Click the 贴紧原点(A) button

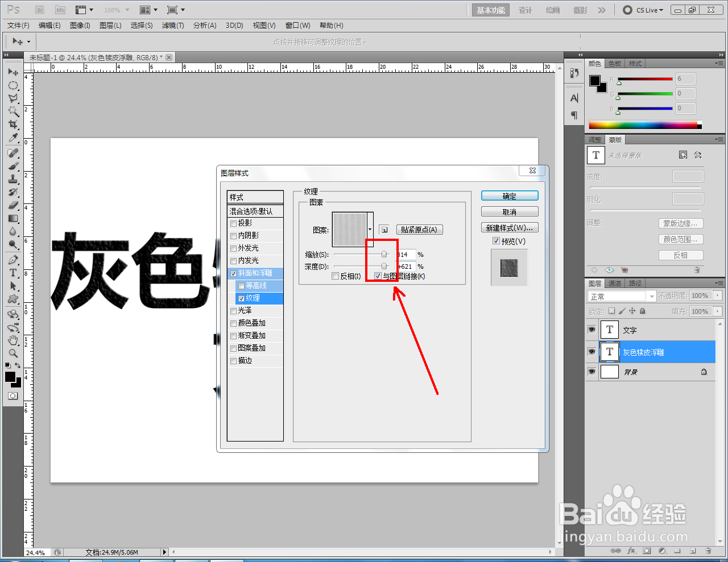coord(419,230)
